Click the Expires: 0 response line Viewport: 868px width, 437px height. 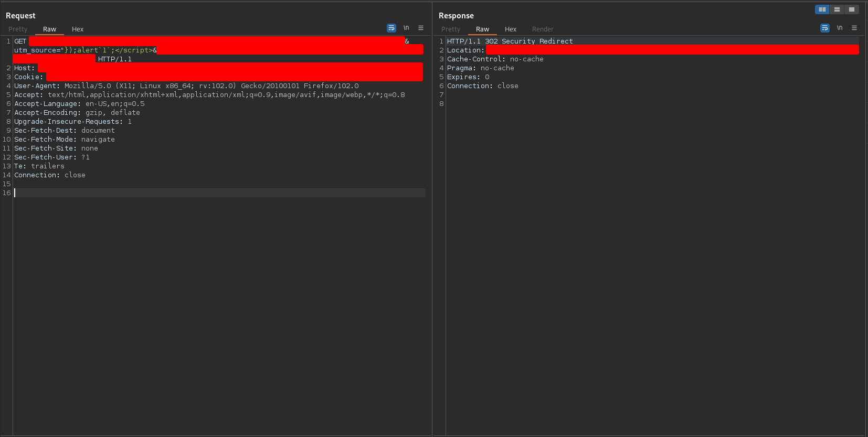(468, 77)
